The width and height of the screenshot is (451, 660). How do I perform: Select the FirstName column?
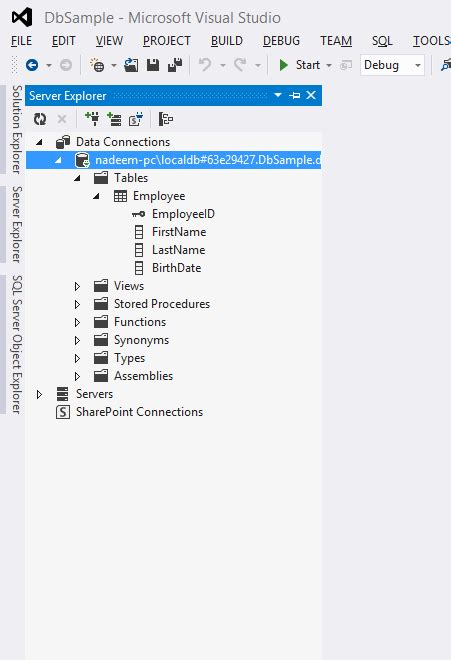coord(179,232)
